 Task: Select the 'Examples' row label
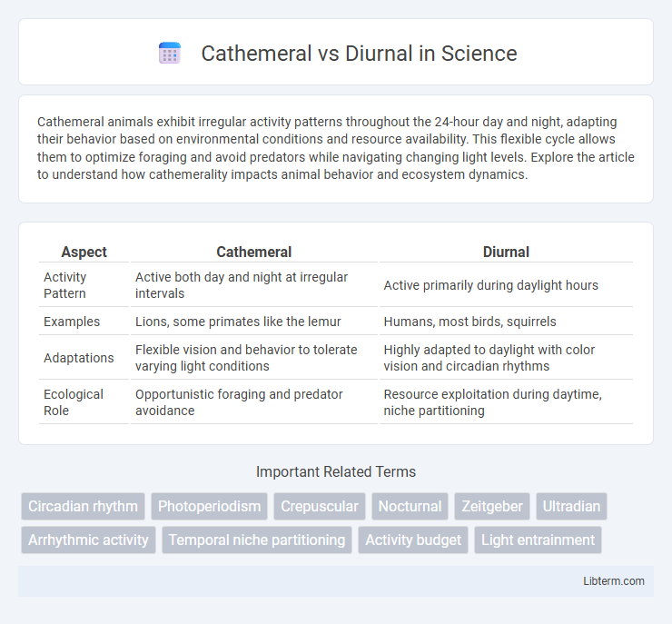pos(84,322)
